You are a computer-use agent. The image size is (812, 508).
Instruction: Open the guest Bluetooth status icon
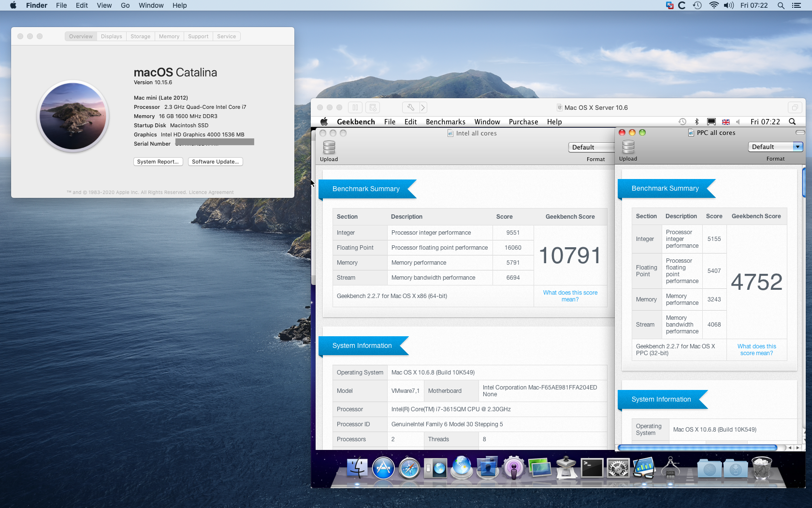(x=696, y=122)
